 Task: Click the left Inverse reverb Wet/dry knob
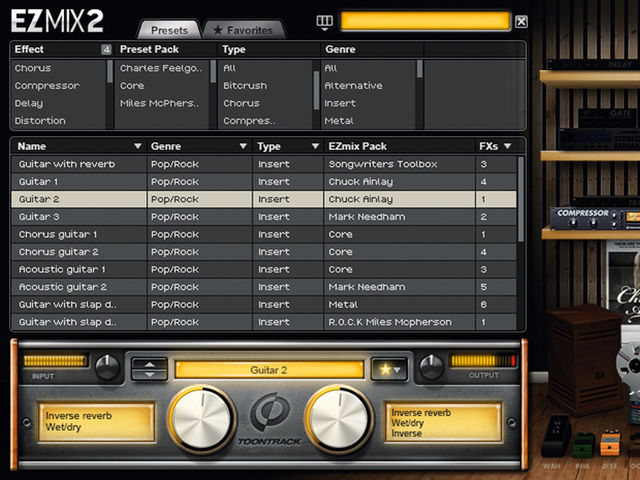click(x=202, y=419)
